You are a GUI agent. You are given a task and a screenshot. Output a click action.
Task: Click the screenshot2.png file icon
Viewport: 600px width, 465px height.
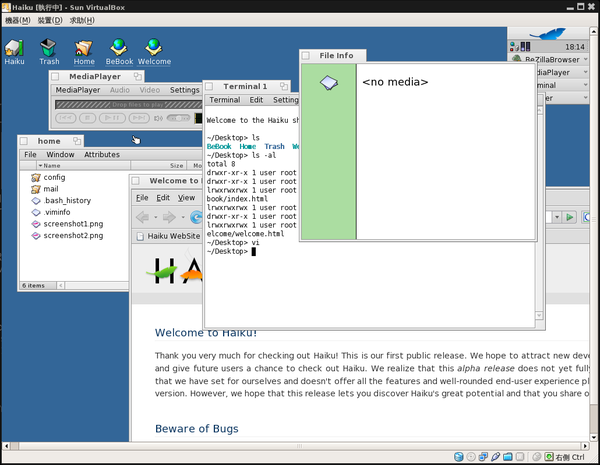tap(36, 236)
